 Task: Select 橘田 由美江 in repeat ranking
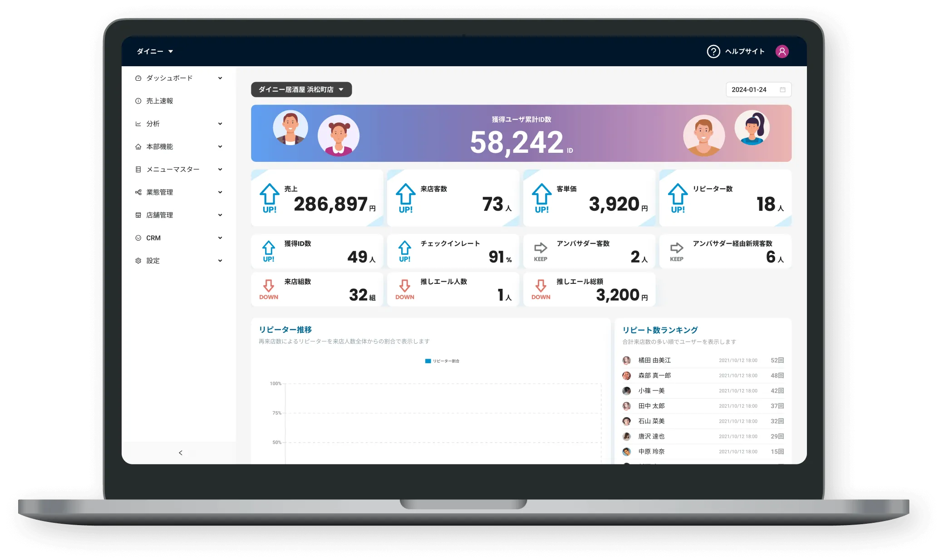(x=654, y=360)
